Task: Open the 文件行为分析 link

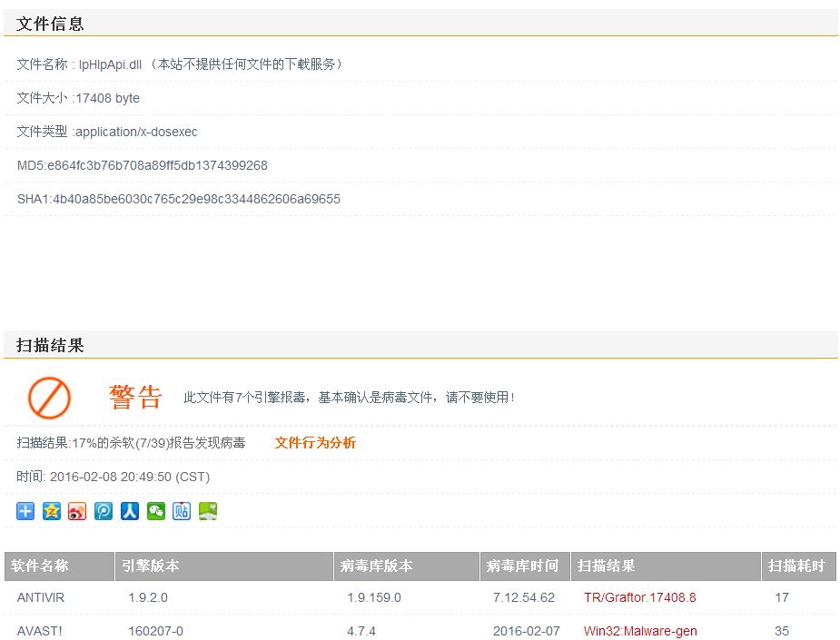Action: click(x=315, y=443)
